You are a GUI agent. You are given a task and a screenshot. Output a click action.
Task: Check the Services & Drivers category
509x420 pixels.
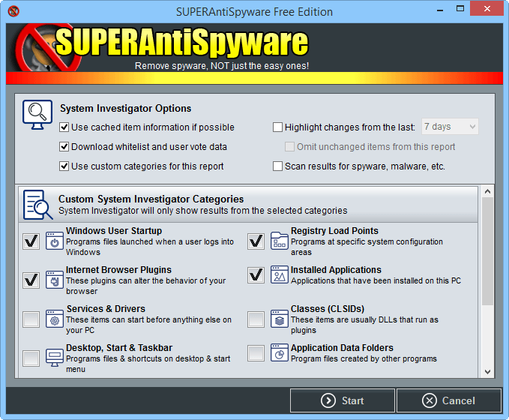point(31,319)
